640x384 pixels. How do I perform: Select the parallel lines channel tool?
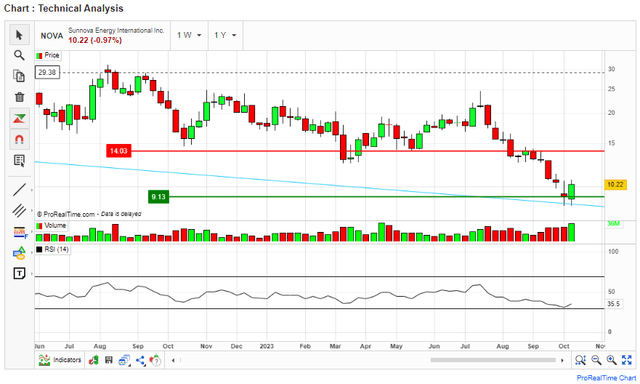[19, 211]
